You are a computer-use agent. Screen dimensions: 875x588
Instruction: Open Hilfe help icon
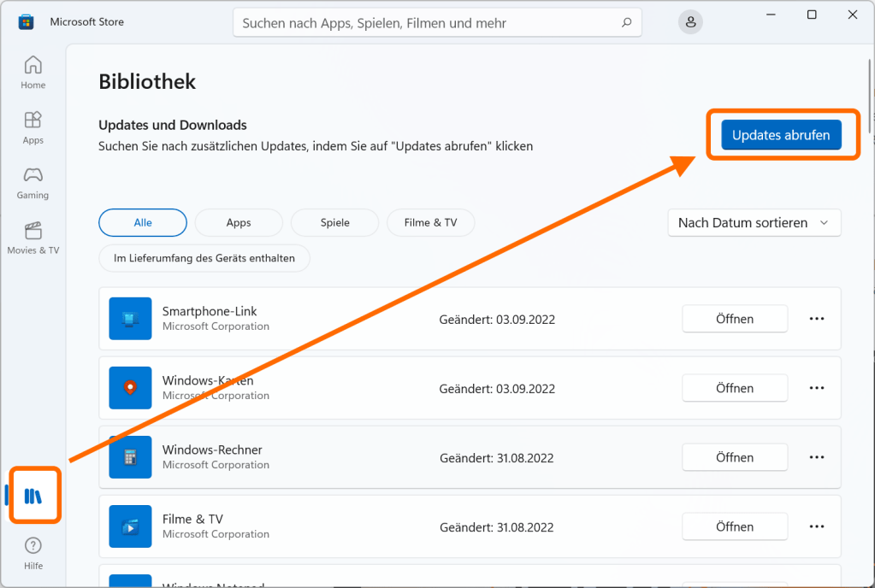[33, 553]
